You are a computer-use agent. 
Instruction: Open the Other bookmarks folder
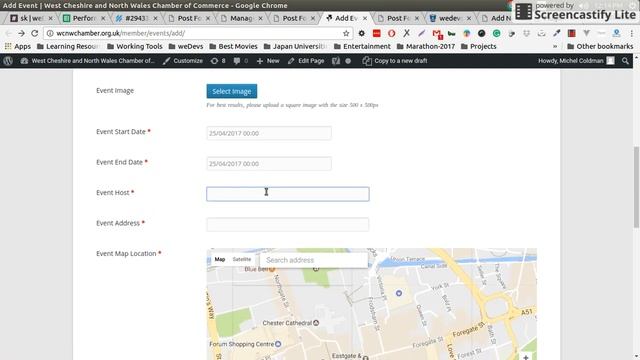600,47
